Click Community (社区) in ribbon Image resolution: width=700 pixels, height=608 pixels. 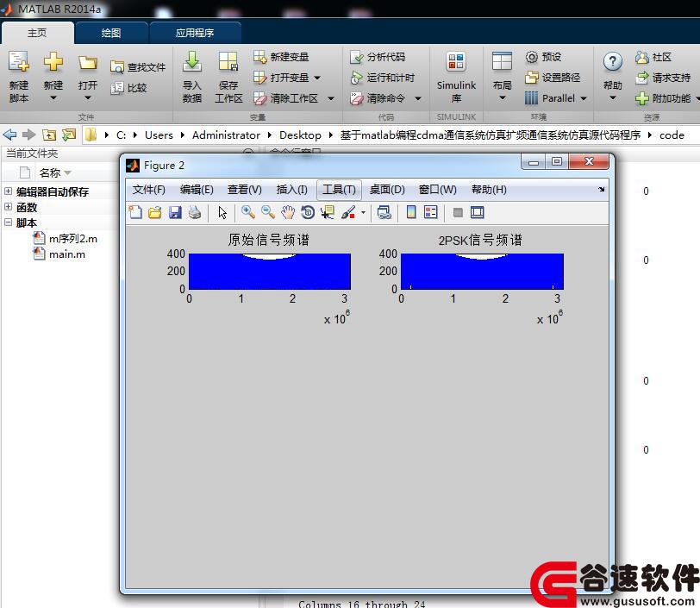[653, 57]
